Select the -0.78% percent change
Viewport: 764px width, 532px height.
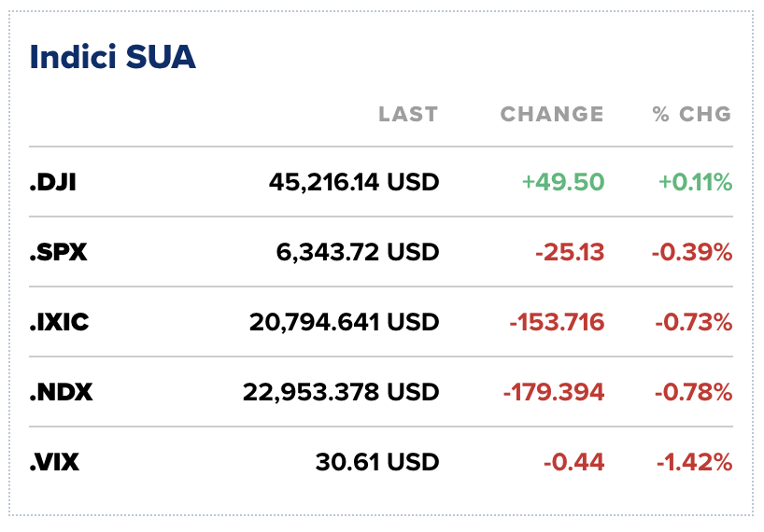coord(693,392)
